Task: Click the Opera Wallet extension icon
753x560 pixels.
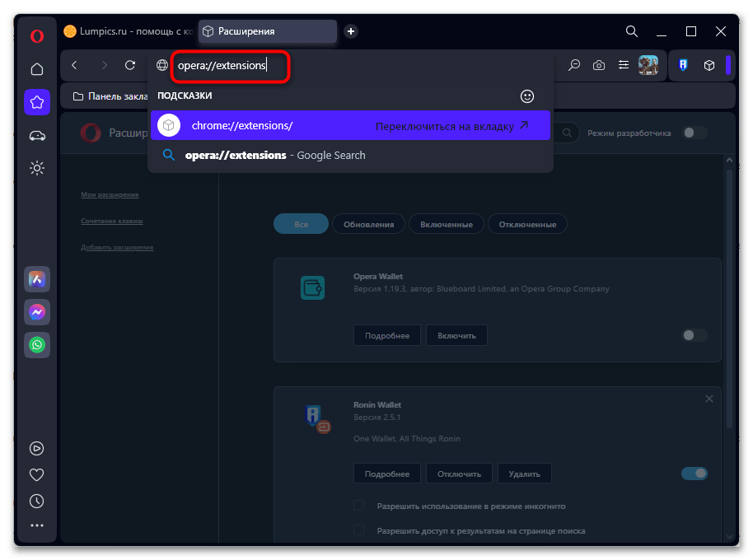Action: point(312,287)
